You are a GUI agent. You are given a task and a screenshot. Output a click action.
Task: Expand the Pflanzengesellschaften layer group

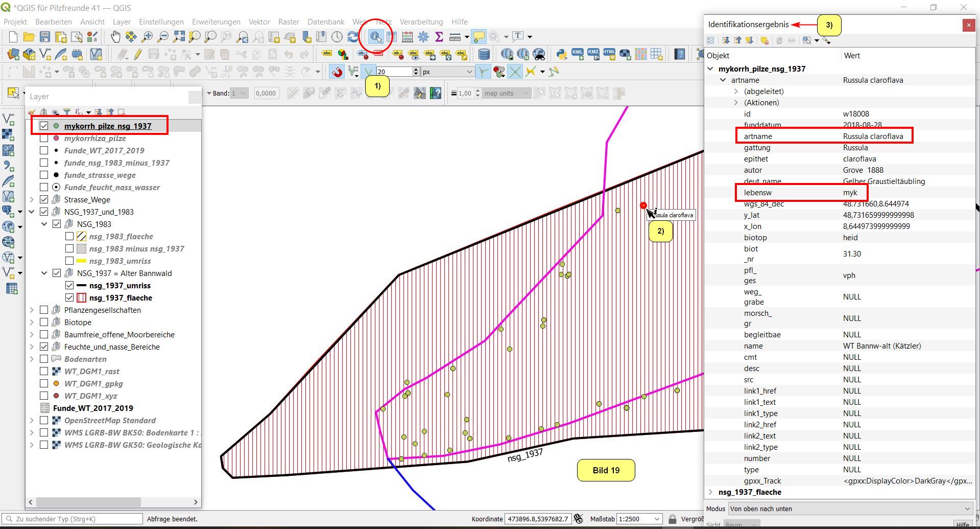coord(32,310)
